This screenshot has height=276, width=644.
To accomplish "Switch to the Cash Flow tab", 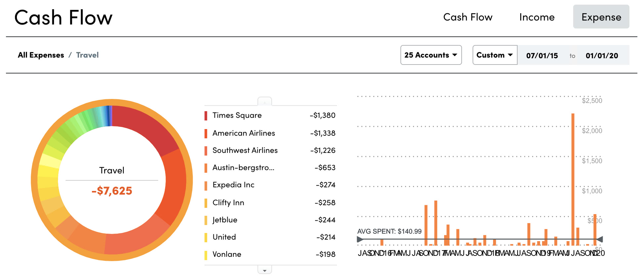I will [468, 17].
